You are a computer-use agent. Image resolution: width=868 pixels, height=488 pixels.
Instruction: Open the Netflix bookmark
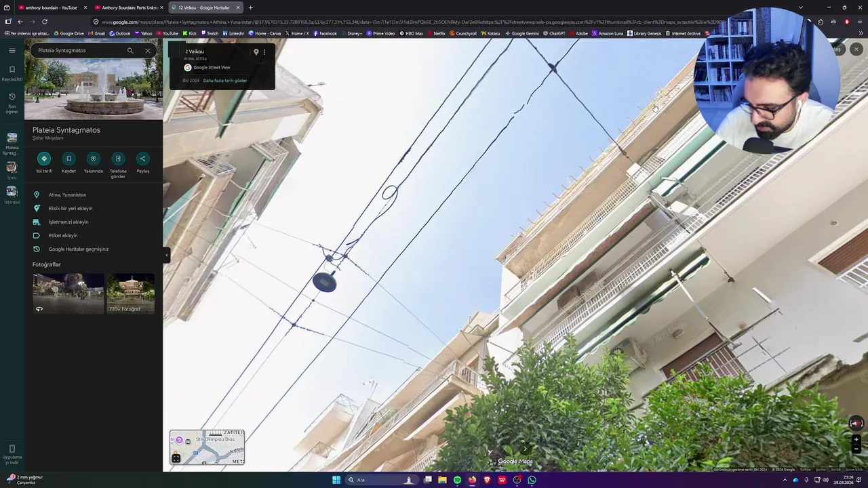click(x=436, y=33)
